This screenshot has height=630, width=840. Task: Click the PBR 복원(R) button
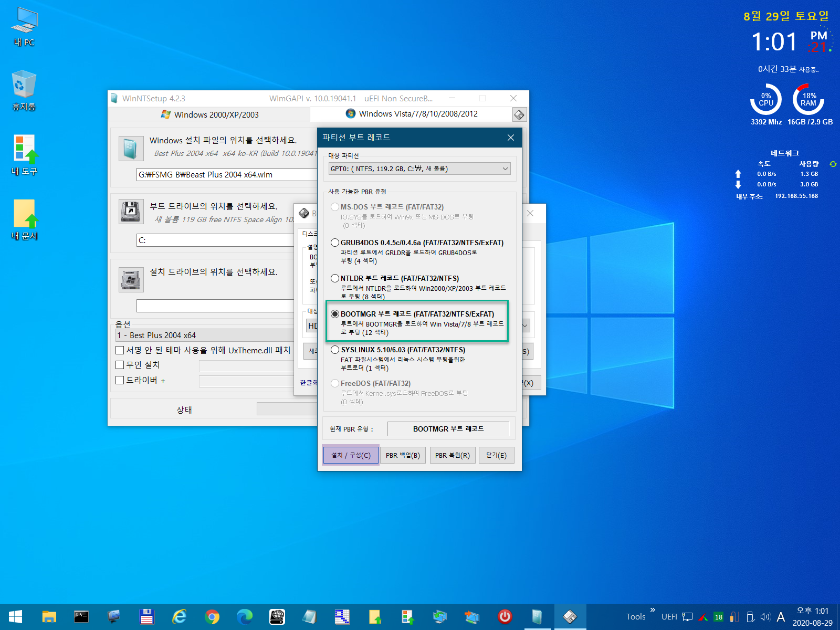(x=453, y=455)
